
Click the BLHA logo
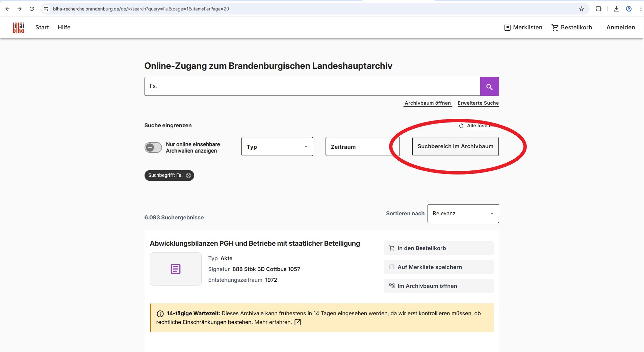pyautogui.click(x=18, y=27)
